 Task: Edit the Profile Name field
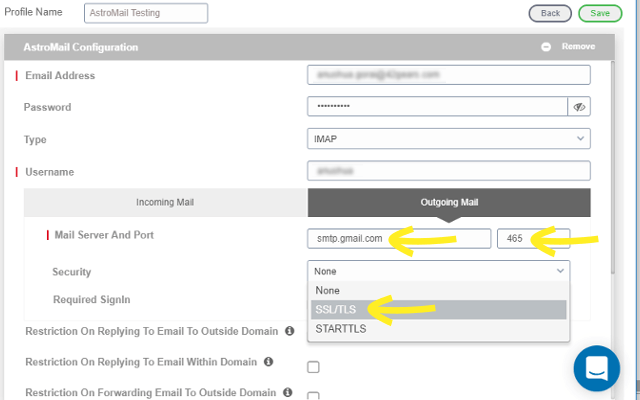146,13
